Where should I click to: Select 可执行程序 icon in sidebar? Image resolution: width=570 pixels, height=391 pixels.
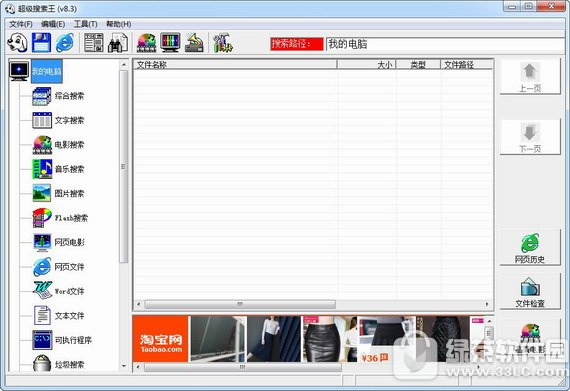(x=42, y=340)
